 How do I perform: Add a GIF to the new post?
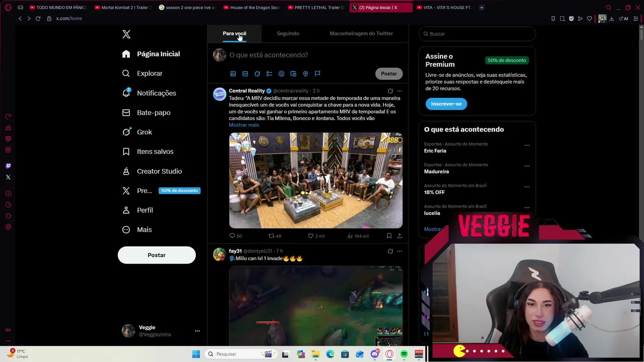[x=245, y=73]
